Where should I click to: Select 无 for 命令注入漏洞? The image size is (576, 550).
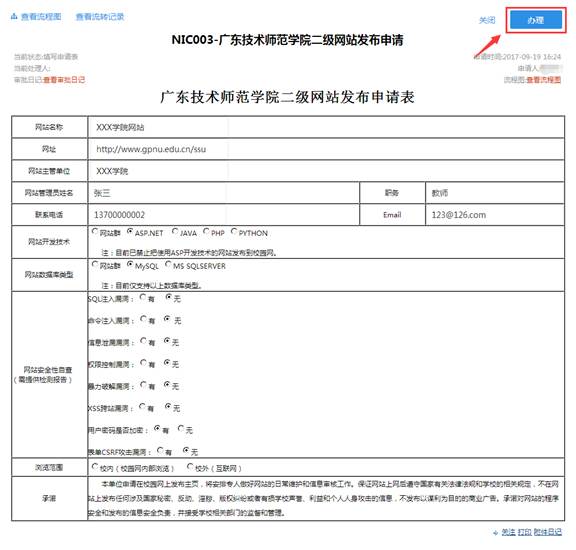[x=167, y=319]
